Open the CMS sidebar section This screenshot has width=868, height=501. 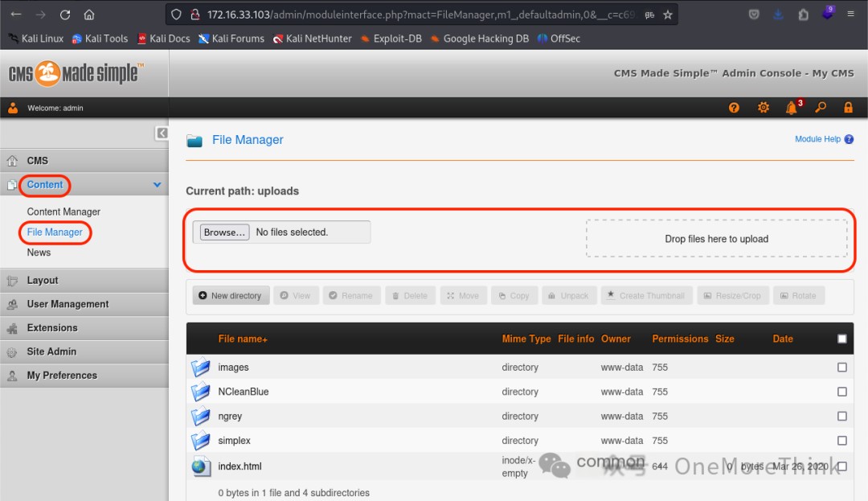point(84,161)
